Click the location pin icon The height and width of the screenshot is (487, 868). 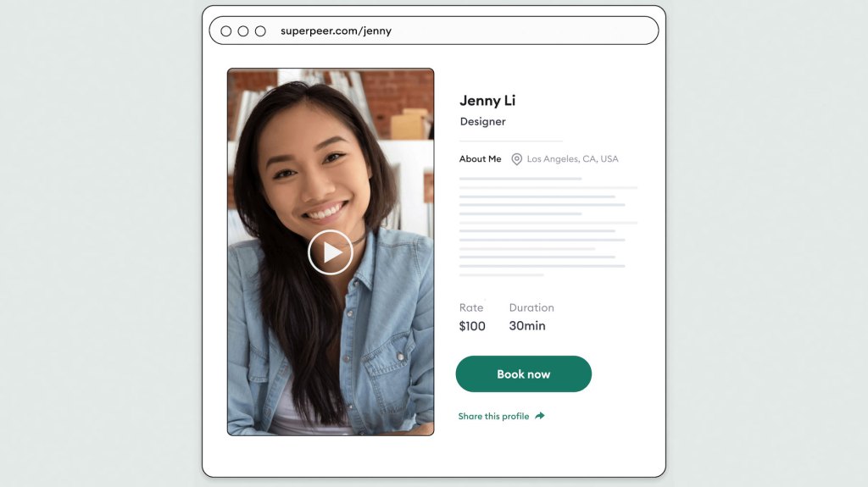pos(516,159)
